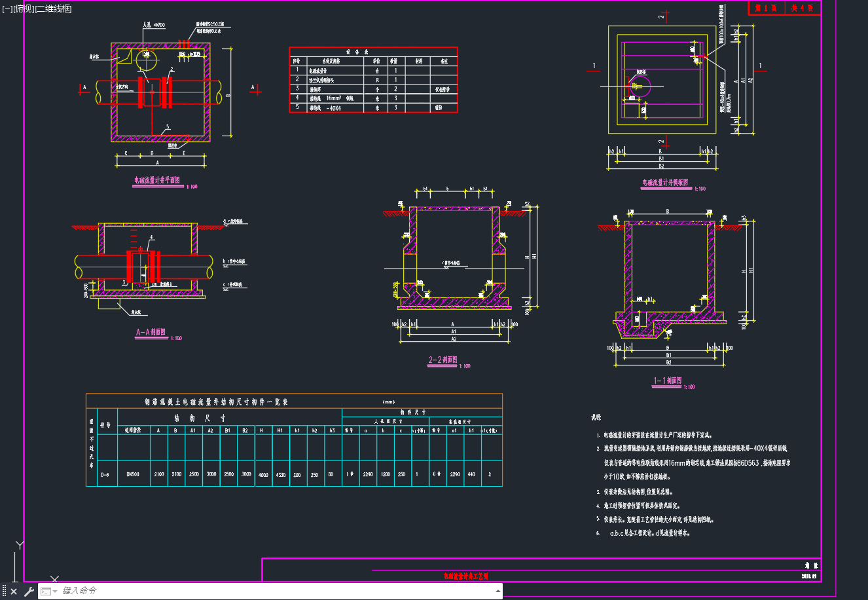The image size is (868, 600).
Task: Click the 1200 value in the dimension table
Action: point(384,474)
